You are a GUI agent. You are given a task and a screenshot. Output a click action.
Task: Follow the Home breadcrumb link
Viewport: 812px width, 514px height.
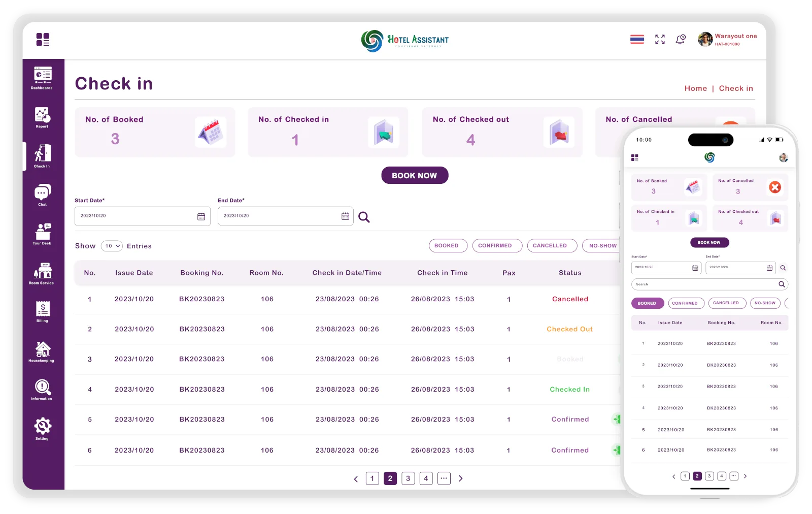click(695, 88)
